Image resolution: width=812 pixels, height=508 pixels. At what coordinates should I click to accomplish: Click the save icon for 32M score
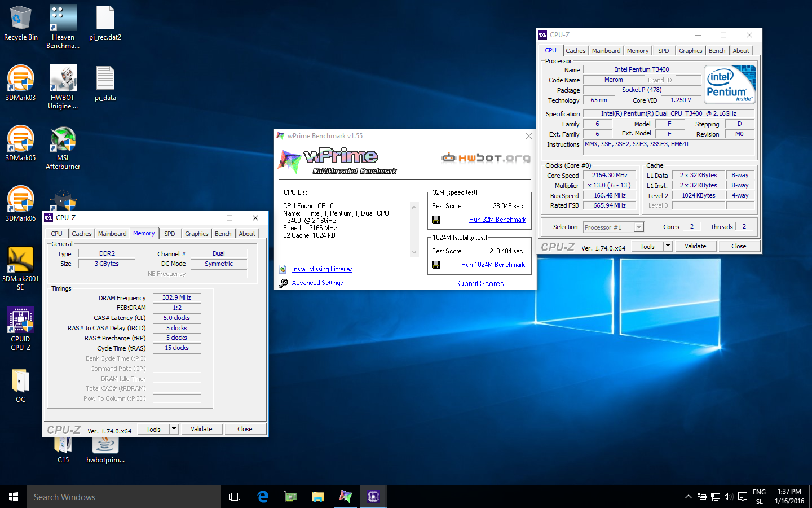[x=436, y=220]
